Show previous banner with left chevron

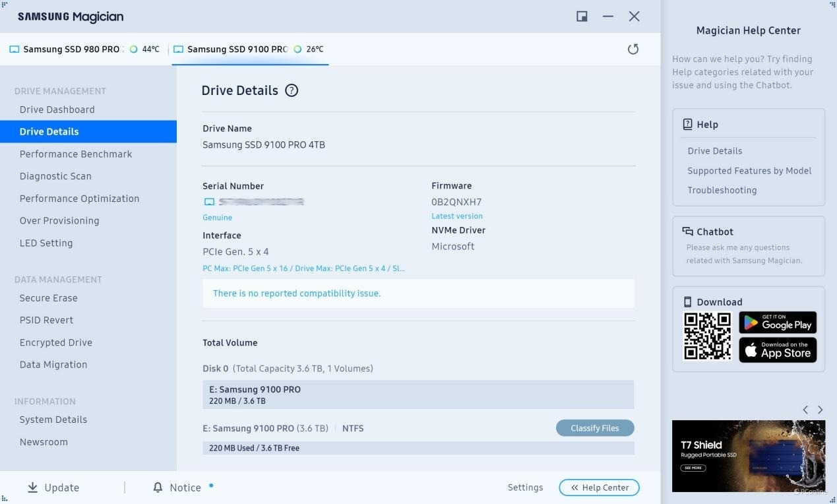click(805, 410)
